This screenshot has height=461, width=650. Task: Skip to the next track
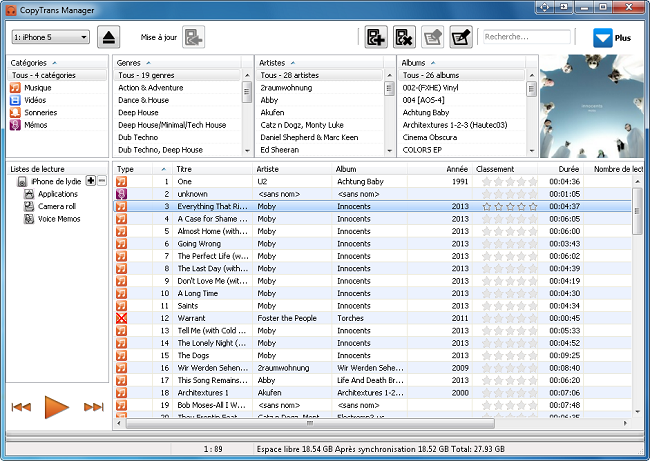[94, 407]
